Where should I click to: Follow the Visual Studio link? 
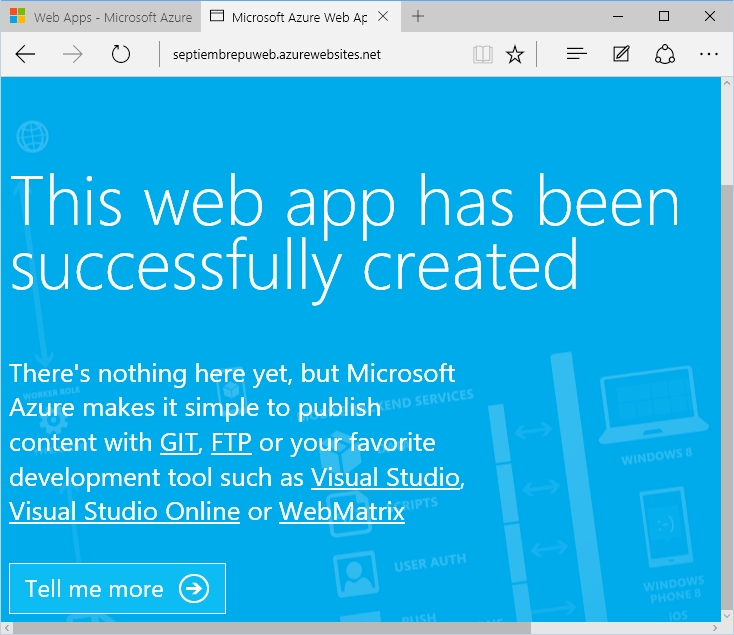pos(386,477)
